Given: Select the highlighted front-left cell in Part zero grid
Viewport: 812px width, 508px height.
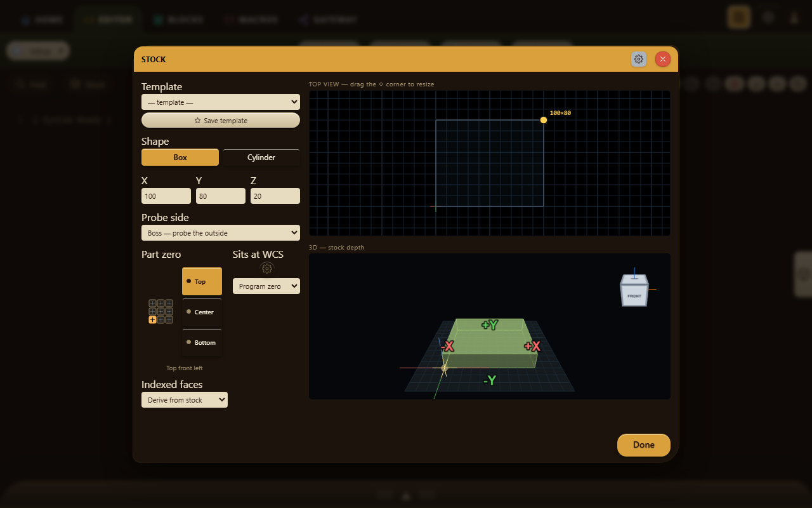Looking at the screenshot, I should [x=152, y=319].
